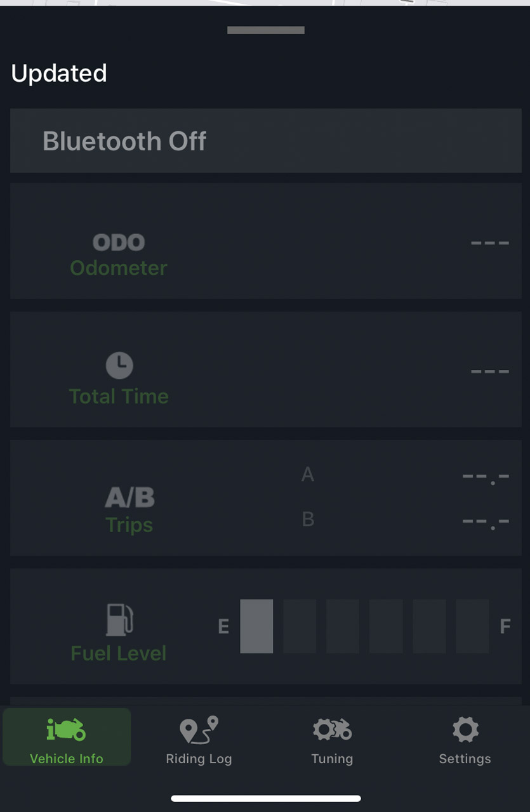The width and height of the screenshot is (530, 812).
Task: Open the Riding Log route icon
Action: pyautogui.click(x=199, y=730)
